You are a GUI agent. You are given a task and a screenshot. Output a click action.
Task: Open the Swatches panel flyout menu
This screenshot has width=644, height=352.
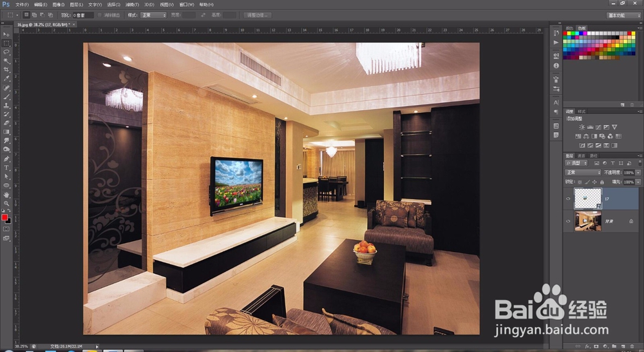pyautogui.click(x=639, y=28)
